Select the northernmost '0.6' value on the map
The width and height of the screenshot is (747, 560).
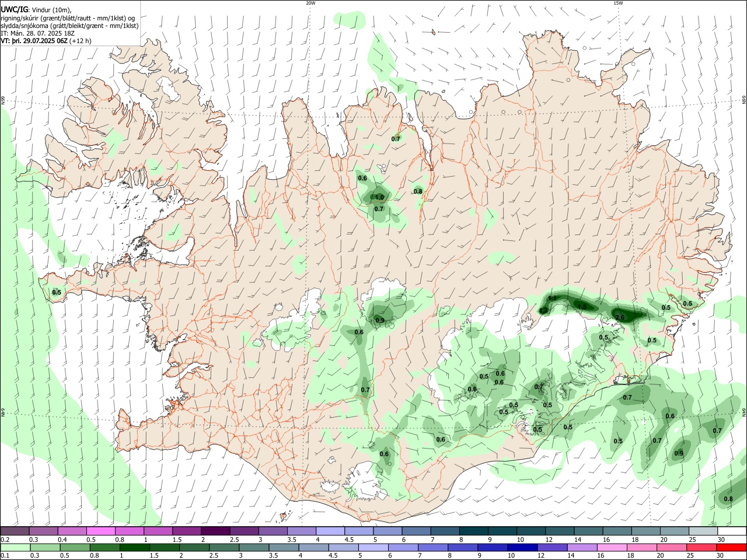362,178
